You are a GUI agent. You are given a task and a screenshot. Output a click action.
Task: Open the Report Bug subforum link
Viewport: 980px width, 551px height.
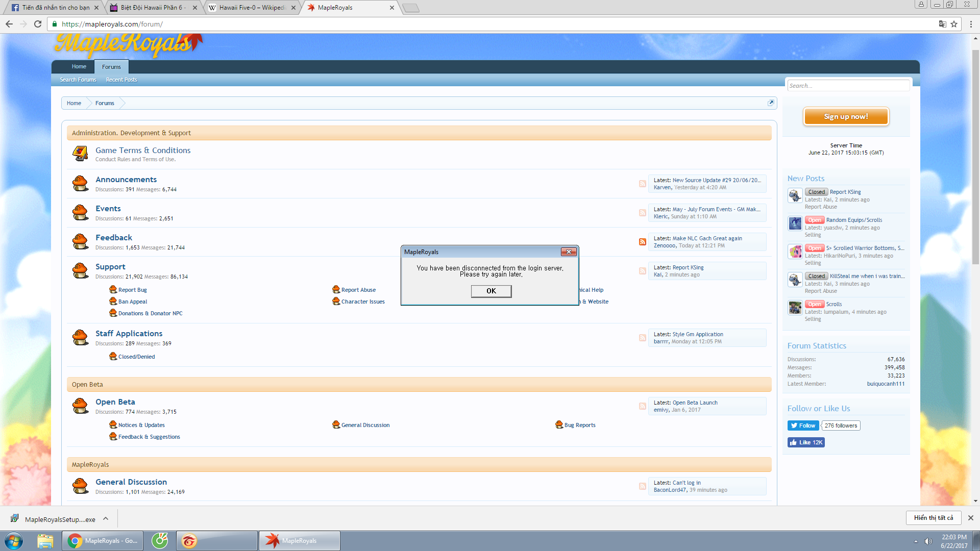(132, 290)
